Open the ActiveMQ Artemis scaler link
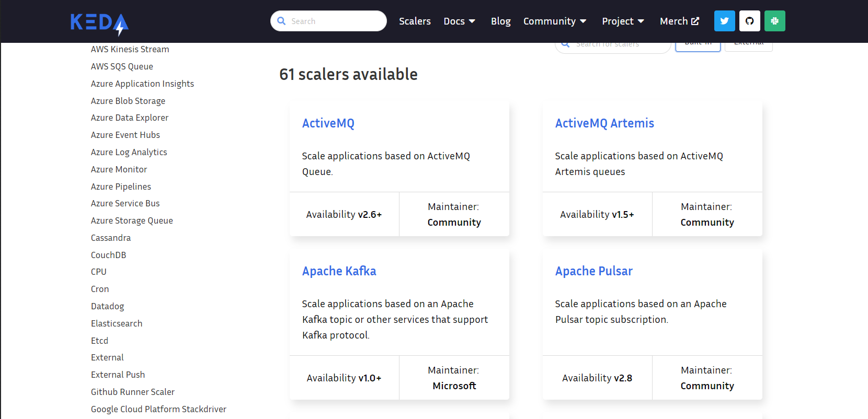 click(604, 123)
